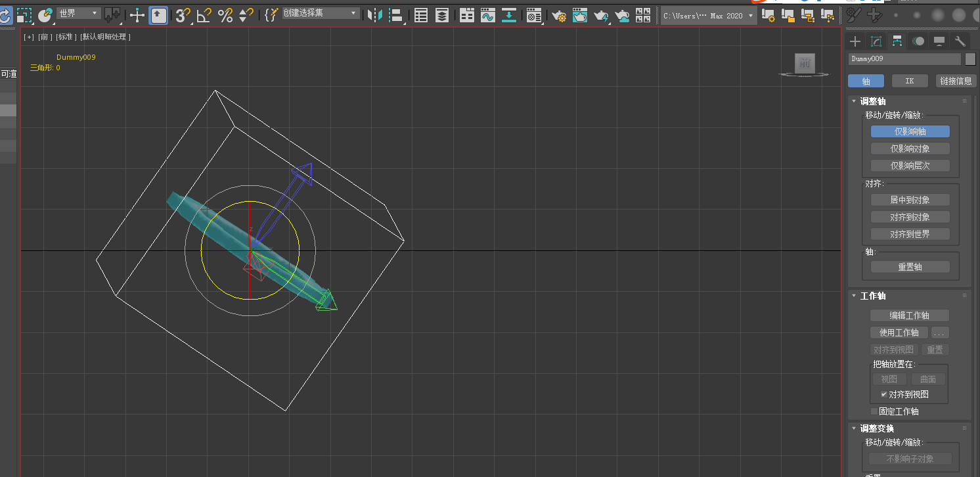This screenshot has height=477, width=980.
Task: Toggle the 使用工作轴 button
Action: click(899, 332)
